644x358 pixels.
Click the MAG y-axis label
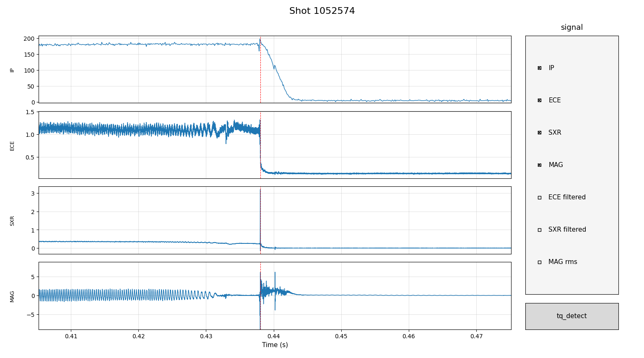click(x=12, y=296)
